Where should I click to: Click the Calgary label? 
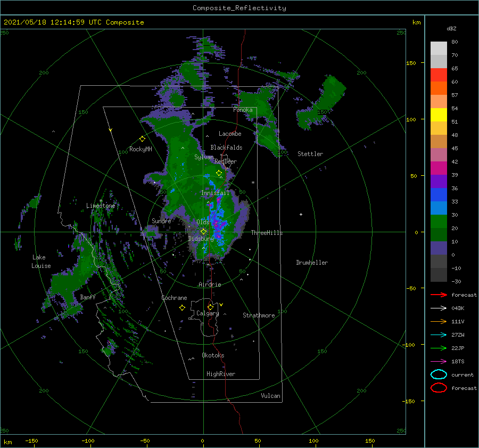pyautogui.click(x=208, y=313)
